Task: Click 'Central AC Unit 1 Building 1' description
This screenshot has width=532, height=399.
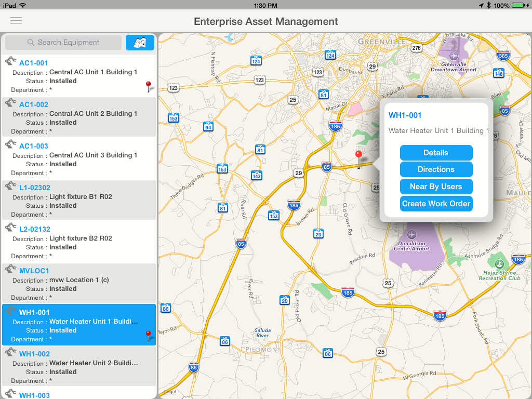Action: pos(94,72)
